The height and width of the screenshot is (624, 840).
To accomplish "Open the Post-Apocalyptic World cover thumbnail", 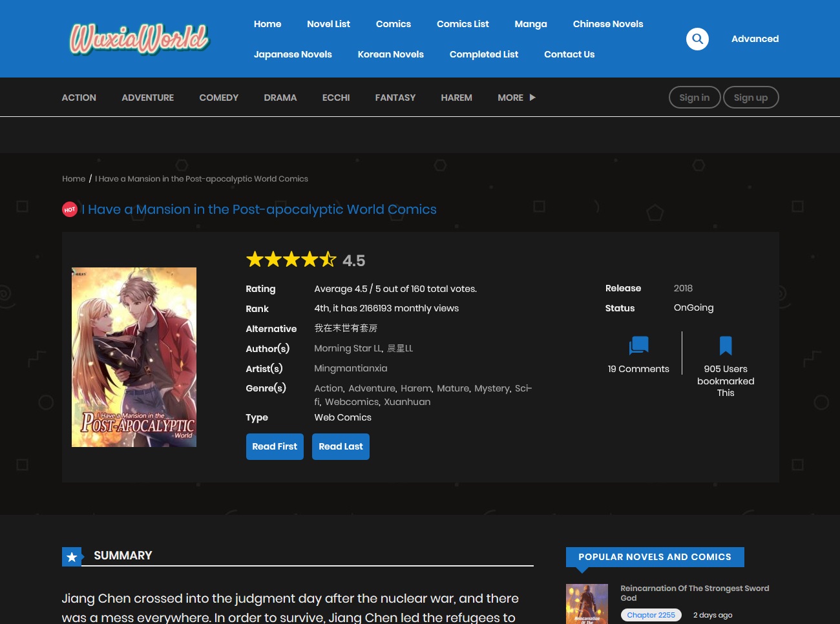I will [x=134, y=357].
